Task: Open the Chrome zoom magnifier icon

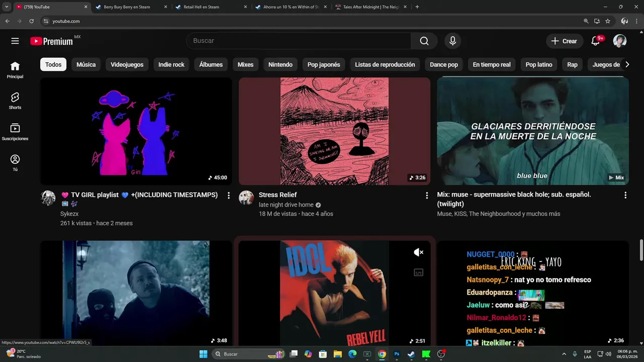Action: pos(586,21)
